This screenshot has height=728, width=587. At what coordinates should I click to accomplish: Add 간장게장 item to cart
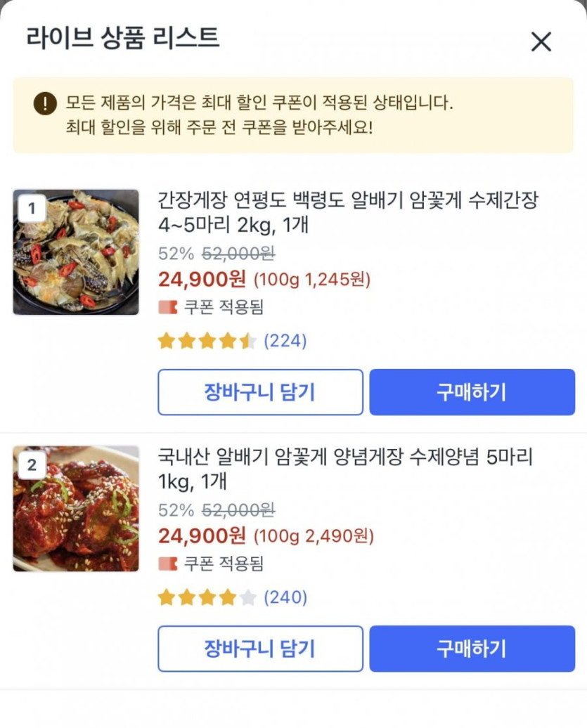(x=260, y=392)
